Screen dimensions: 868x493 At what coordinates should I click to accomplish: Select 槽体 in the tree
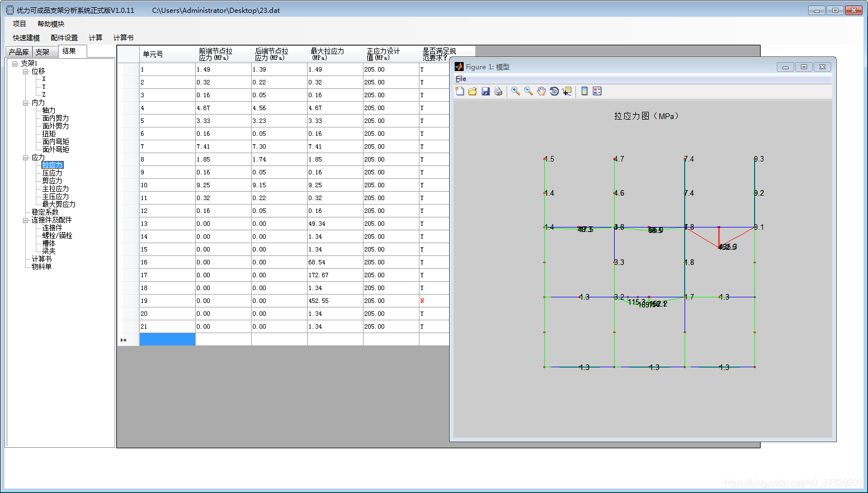coord(49,244)
